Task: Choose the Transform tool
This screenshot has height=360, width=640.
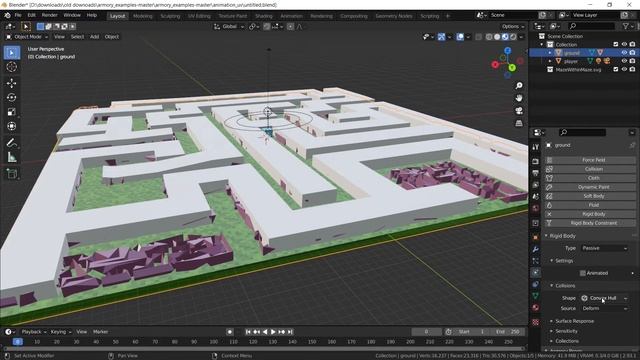Action: (x=12, y=126)
